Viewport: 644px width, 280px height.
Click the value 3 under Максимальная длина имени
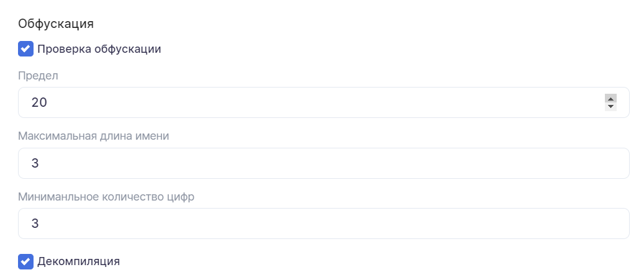point(35,163)
